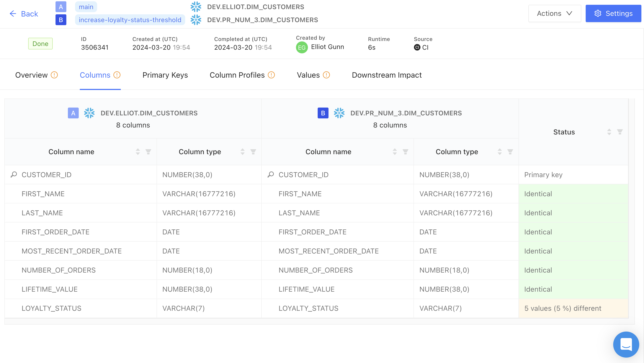Click the EG user avatar

302,47
